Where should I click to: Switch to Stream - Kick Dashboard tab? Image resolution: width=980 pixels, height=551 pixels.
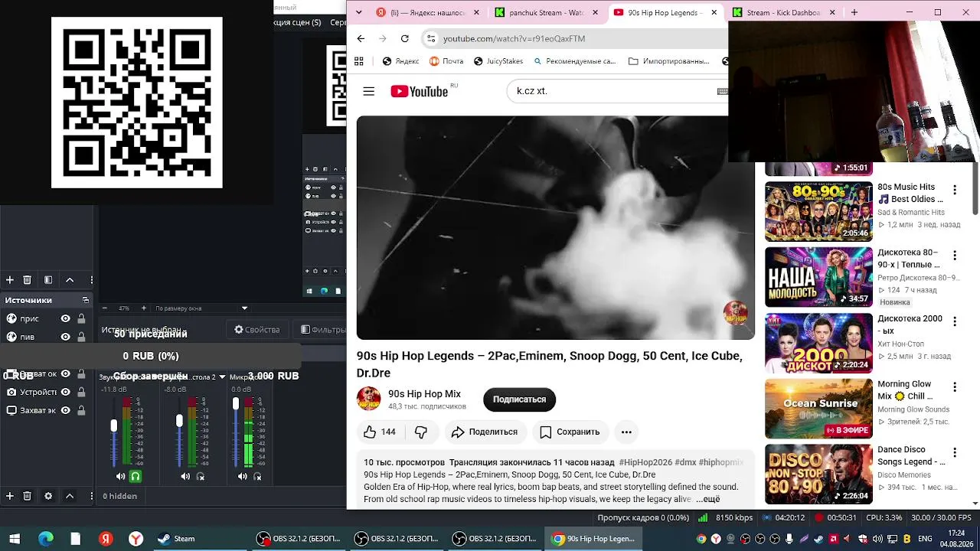(783, 12)
